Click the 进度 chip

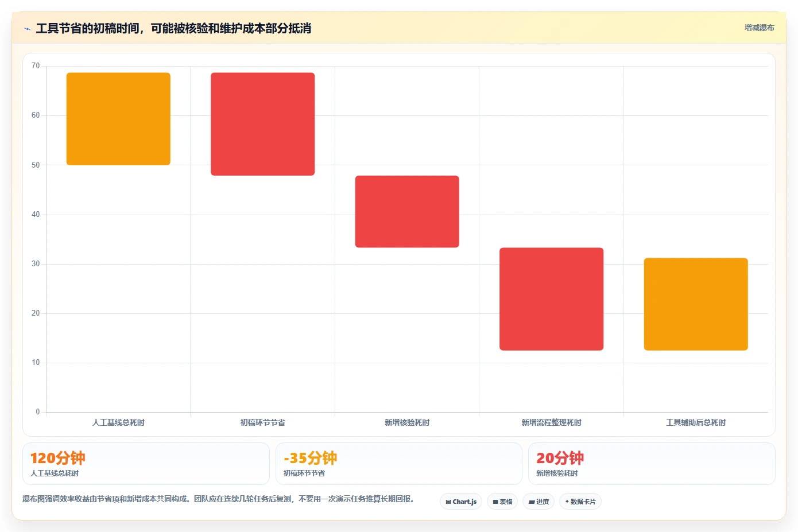539,502
